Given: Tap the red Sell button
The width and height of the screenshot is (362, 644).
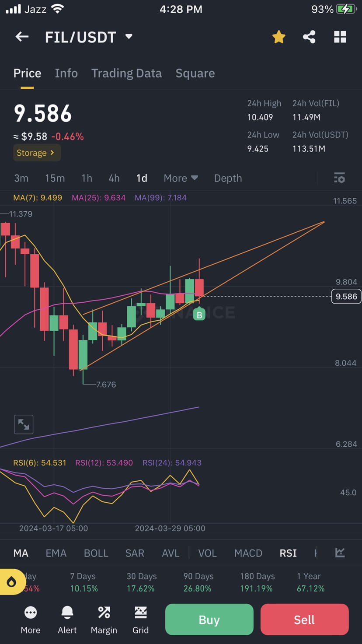Looking at the screenshot, I should [x=305, y=619].
